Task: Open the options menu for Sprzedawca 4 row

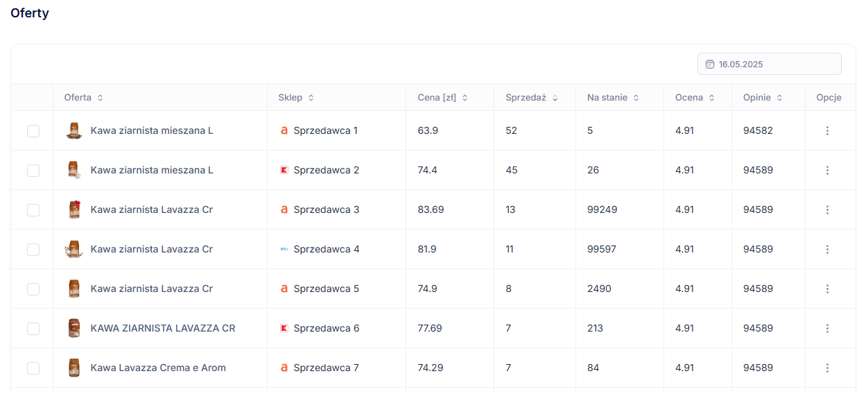Action: 827,249
